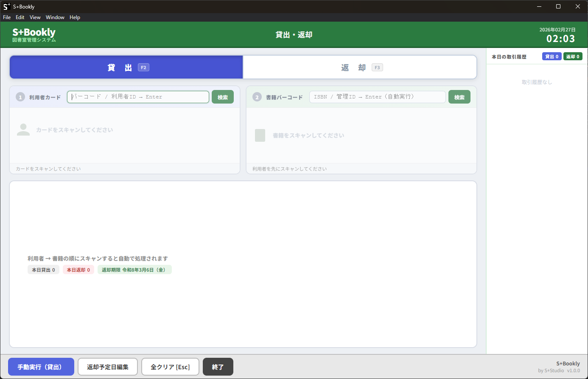Click the 手動実行（貸出） button

click(41, 367)
